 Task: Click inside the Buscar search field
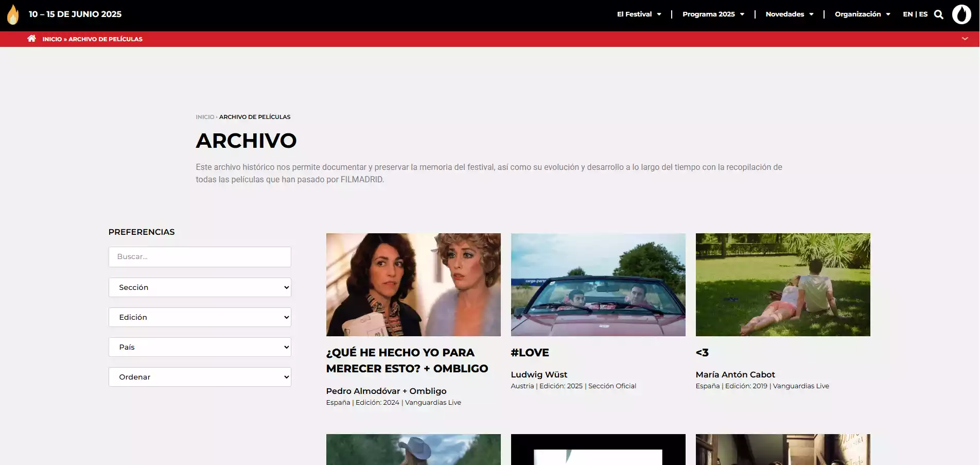[200, 256]
